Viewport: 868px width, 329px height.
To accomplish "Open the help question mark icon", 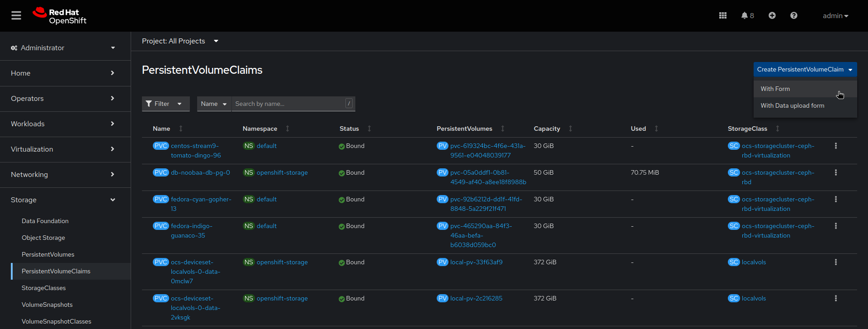I will click(793, 16).
